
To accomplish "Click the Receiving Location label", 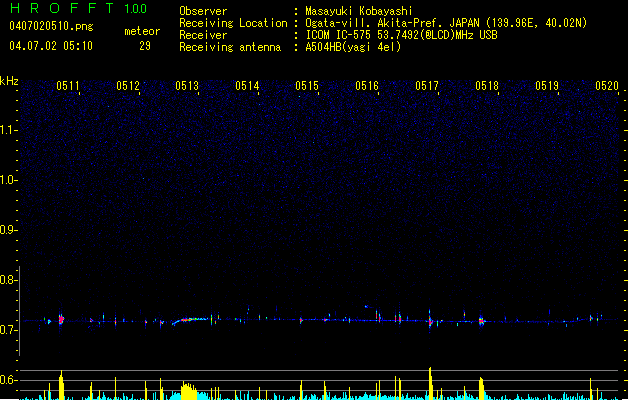I will (x=233, y=23).
